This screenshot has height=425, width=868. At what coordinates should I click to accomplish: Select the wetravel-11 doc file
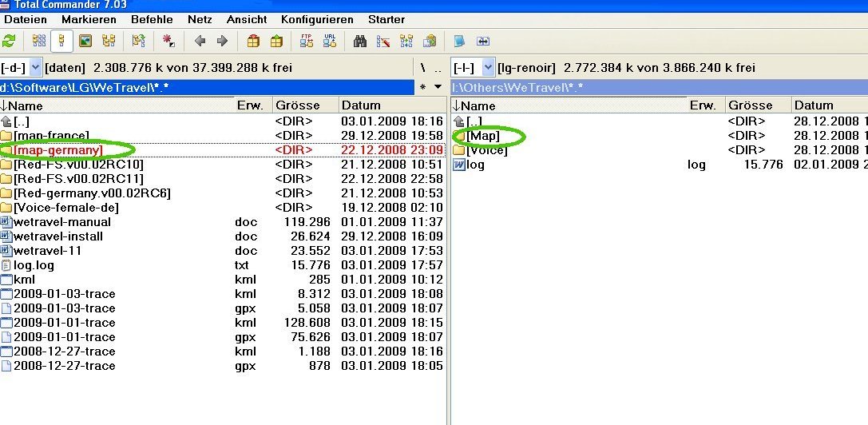click(x=223, y=251)
